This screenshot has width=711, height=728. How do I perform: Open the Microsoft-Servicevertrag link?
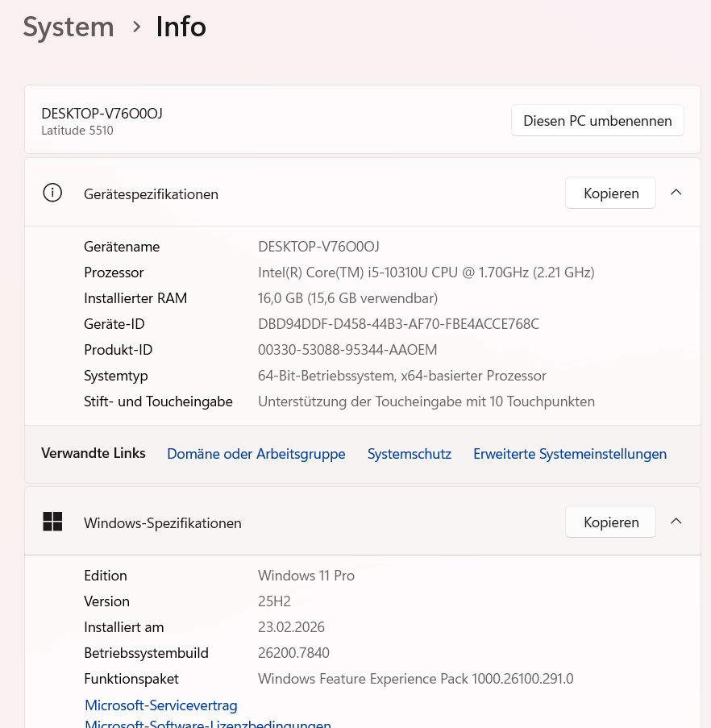[161, 705]
